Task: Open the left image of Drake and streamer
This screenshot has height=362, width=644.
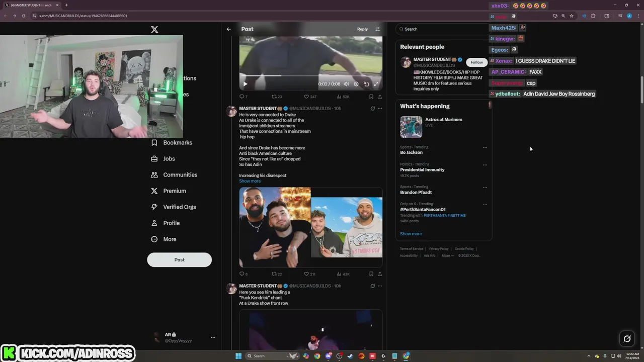Action: click(x=275, y=227)
